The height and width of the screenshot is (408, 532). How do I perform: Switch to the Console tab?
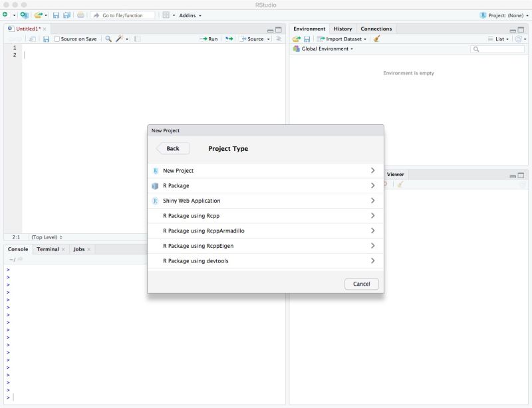point(18,249)
